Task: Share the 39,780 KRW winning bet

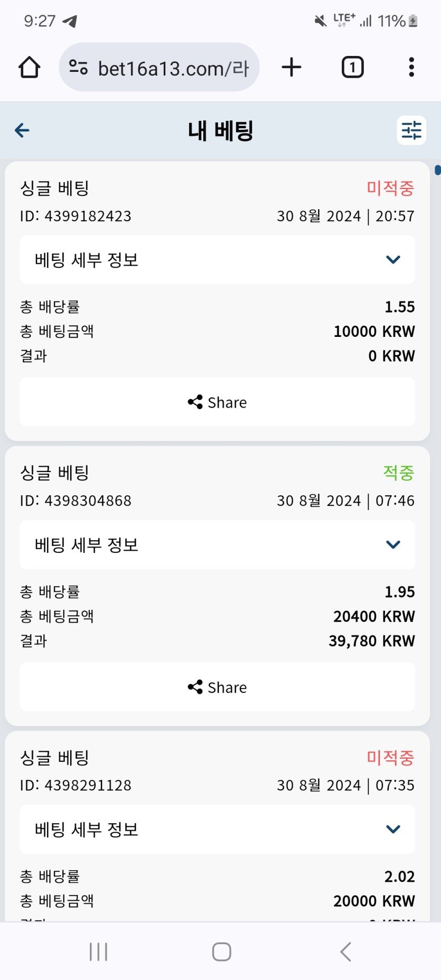Action: [217, 687]
